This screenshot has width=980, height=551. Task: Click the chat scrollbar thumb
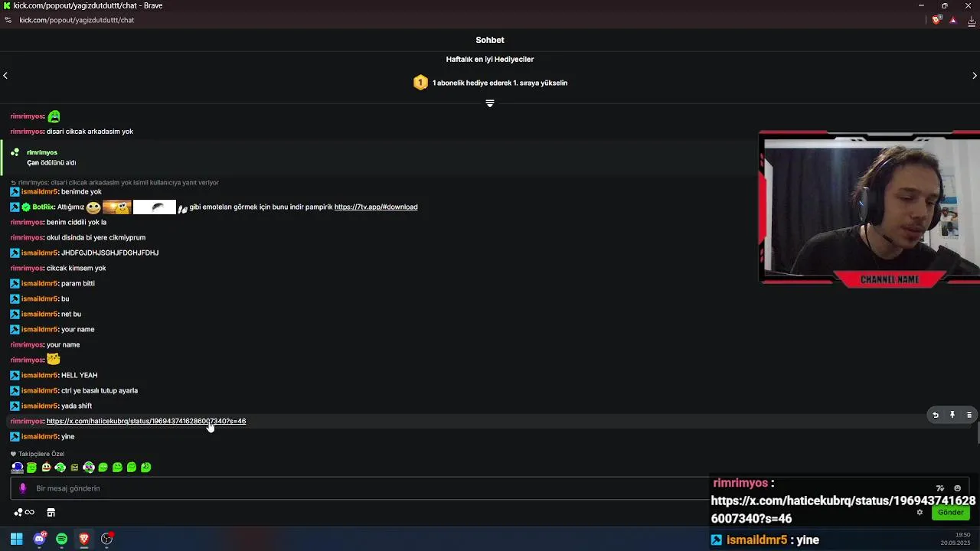point(978,432)
